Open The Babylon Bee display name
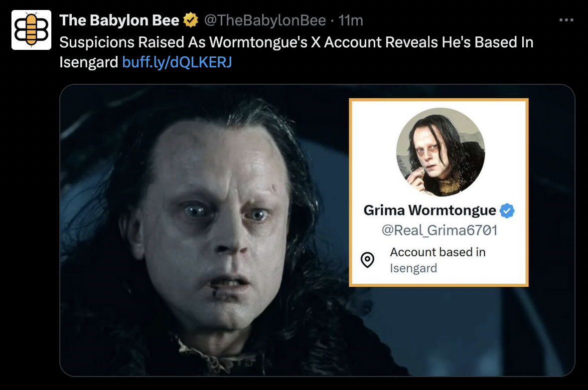 pyautogui.click(x=119, y=20)
